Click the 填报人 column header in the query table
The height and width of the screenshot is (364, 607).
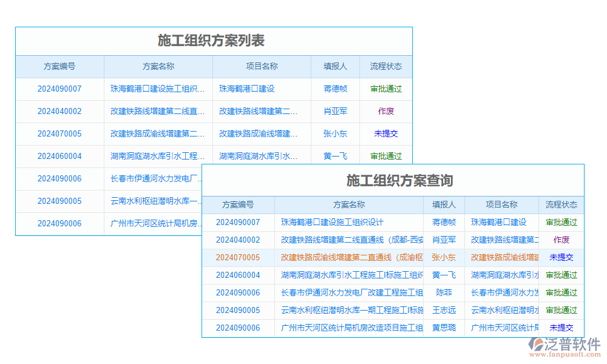[444, 205]
